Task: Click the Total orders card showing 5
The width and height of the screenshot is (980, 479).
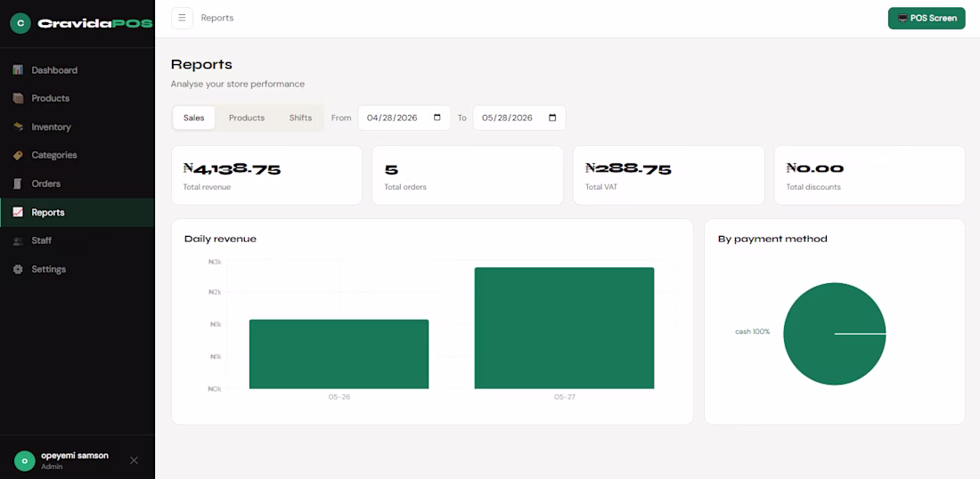Action: pos(468,175)
